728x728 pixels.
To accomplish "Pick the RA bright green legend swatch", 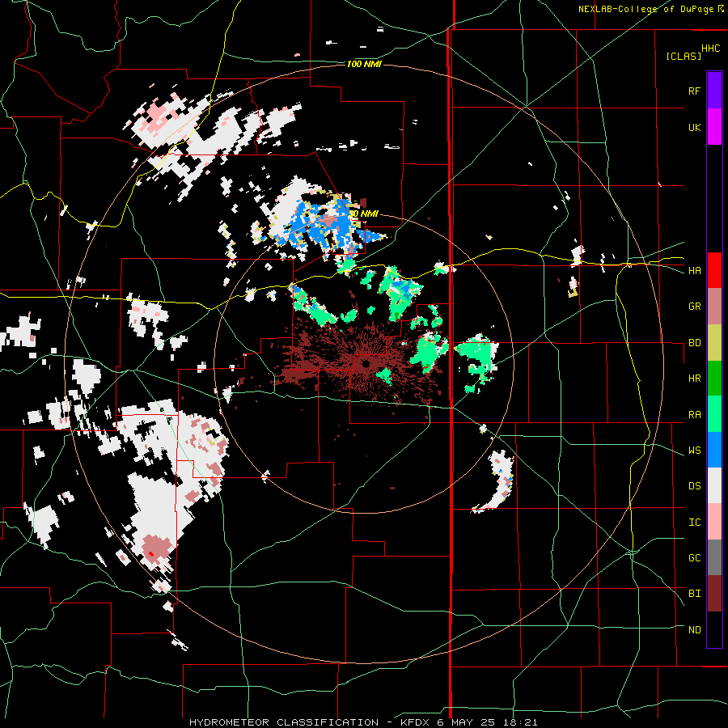I will 714,414.
